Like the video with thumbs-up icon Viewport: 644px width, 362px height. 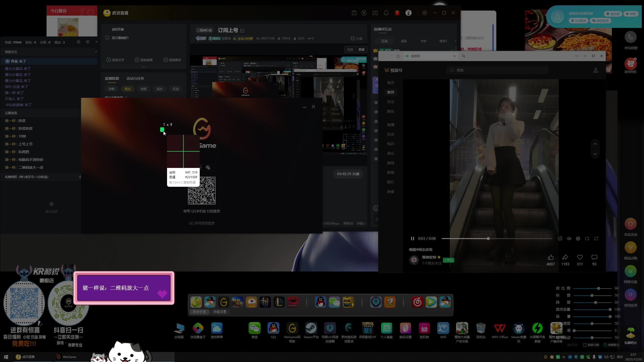point(550,257)
